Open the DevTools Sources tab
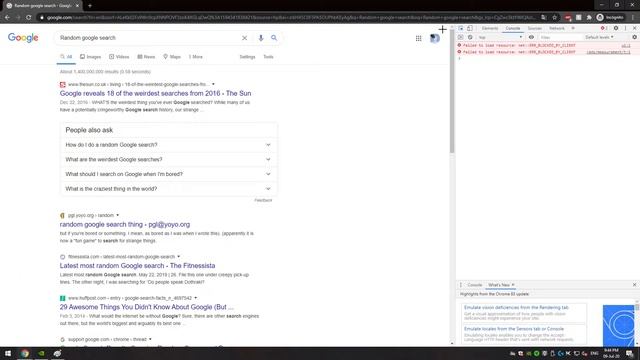Screen dimensions: 640x360 coord(534,28)
